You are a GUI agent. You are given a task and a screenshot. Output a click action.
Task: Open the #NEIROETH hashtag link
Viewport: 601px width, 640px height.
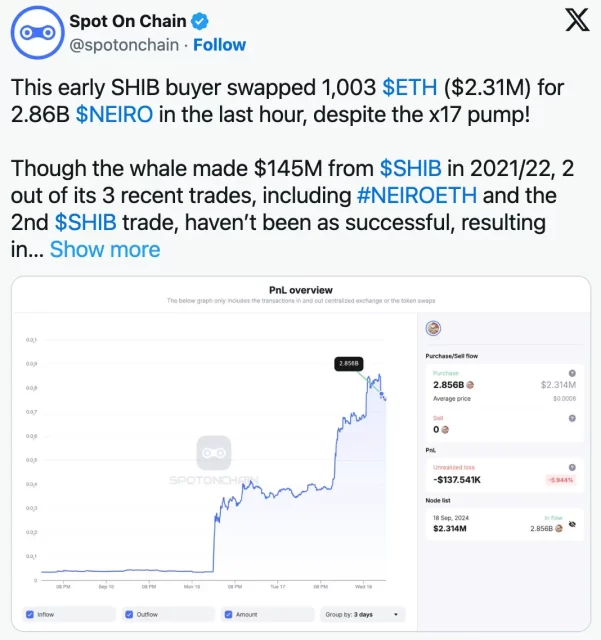tap(411, 194)
